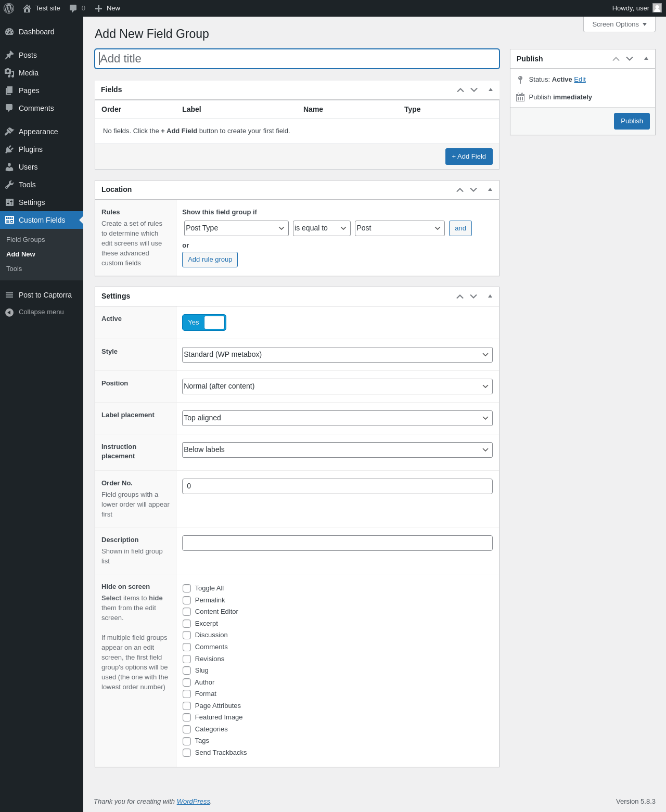666x812 pixels.
Task: Click the blue Publish button
Action: 632,121
